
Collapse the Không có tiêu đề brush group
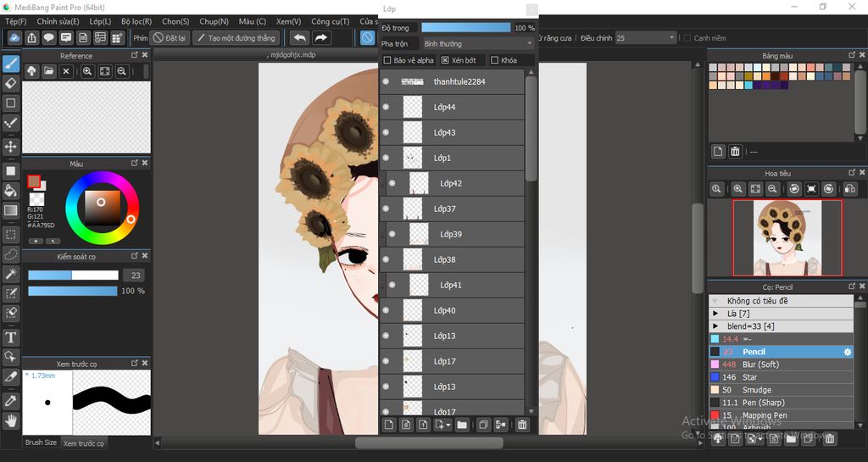(715, 300)
